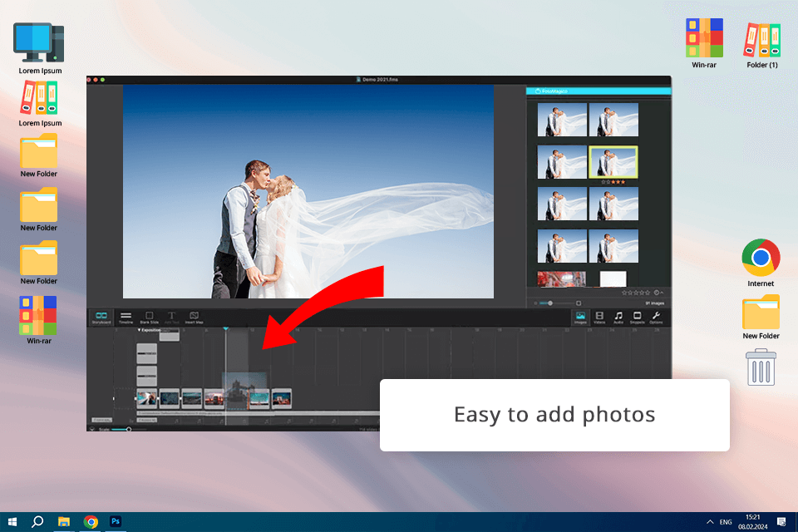Image resolution: width=798 pixels, height=532 pixels.
Task: Click the FotoMagico media browser header
Action: pyautogui.click(x=598, y=91)
